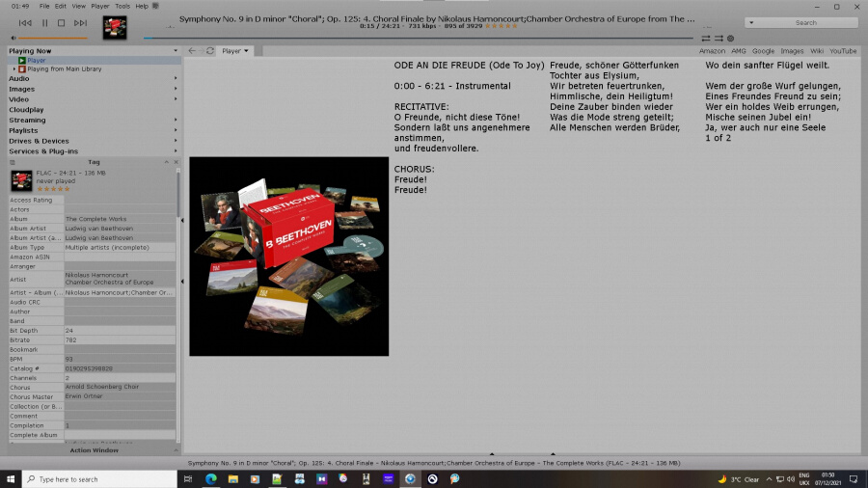
Task: Refresh the current view
Action: pos(210,51)
